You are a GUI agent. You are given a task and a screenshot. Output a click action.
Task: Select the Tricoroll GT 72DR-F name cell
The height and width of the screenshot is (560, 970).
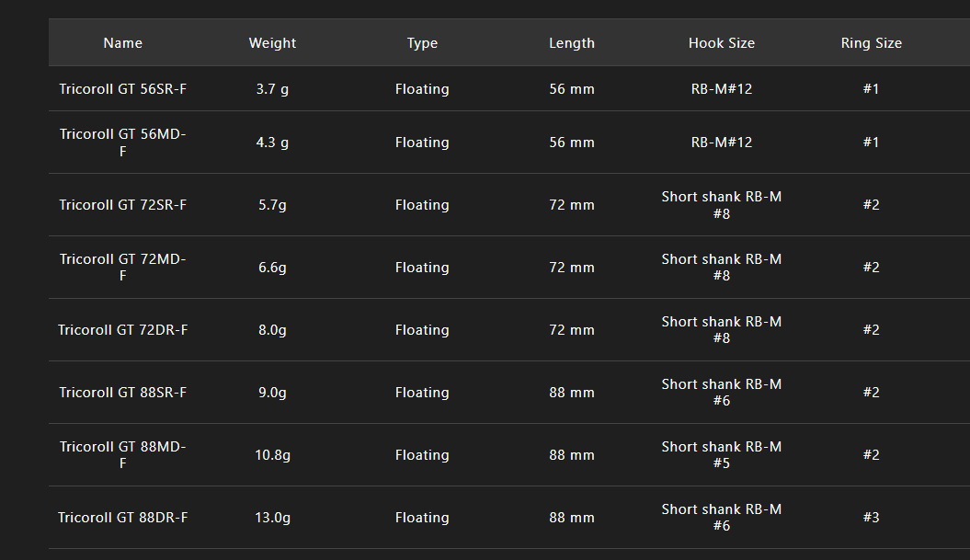click(x=122, y=330)
